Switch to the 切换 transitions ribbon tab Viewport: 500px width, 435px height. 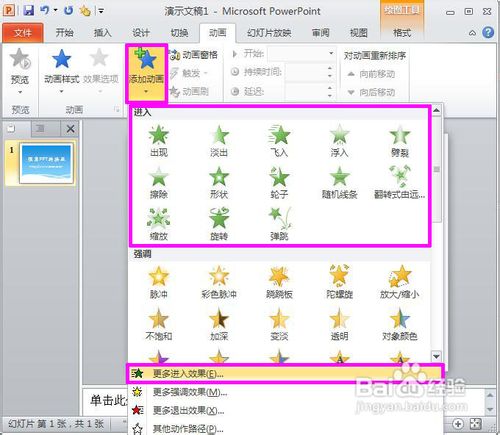tap(179, 33)
